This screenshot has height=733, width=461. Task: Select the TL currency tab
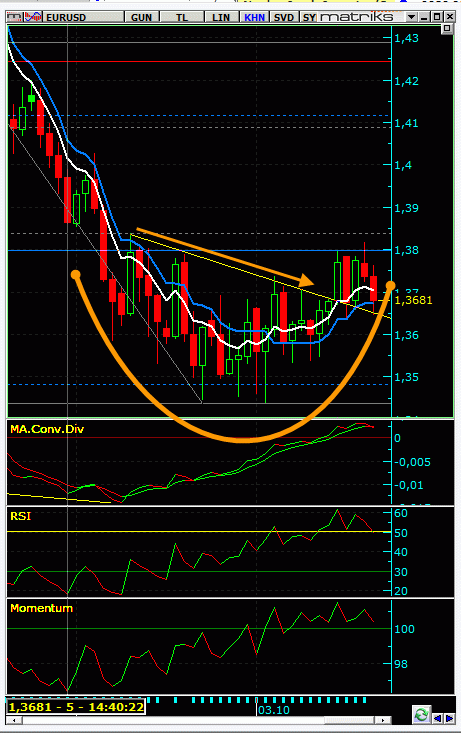click(182, 17)
